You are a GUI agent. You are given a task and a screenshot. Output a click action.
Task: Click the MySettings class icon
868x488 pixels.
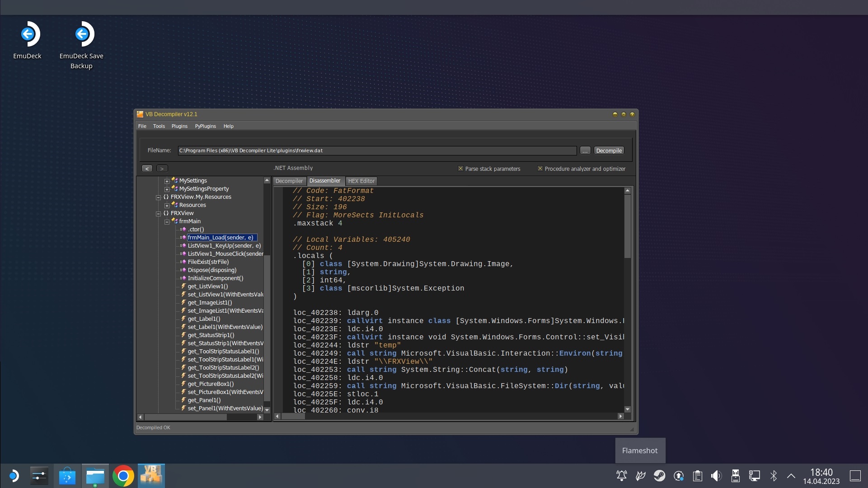(x=174, y=180)
